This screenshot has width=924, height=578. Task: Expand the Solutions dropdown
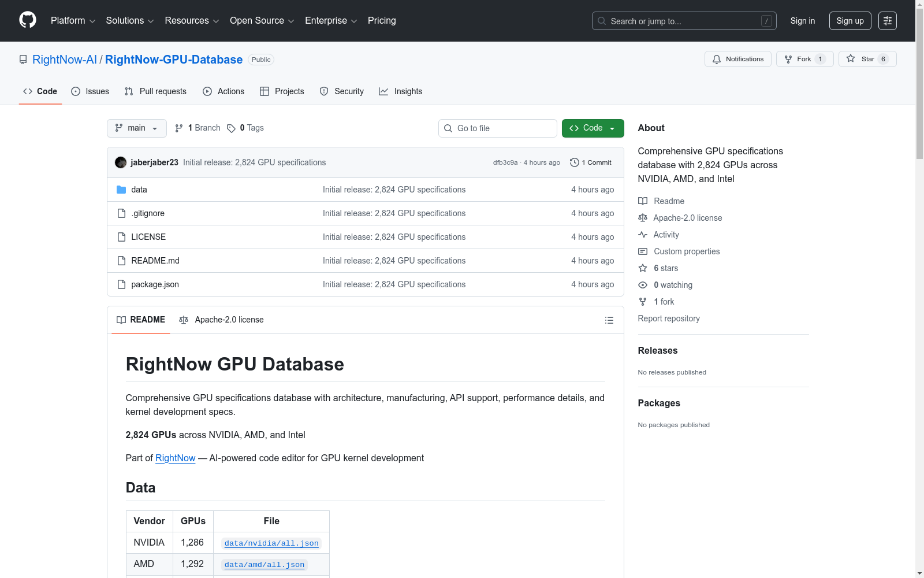click(x=130, y=21)
